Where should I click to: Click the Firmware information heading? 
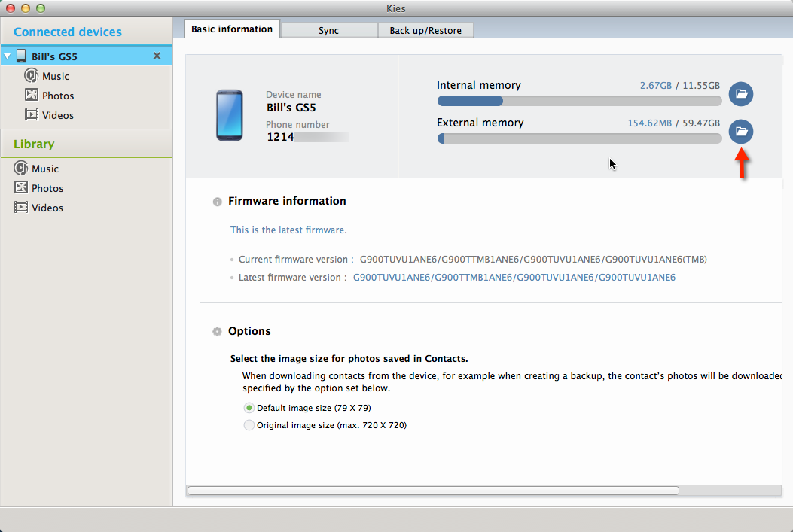[x=287, y=201]
